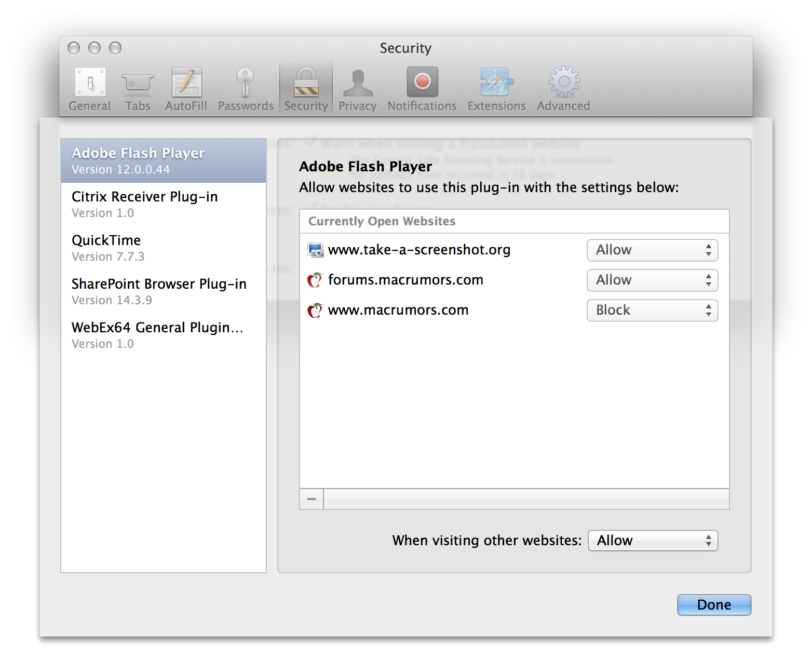Screen dimensions: 812x648
Task: Switch to the Tabs tab label
Action: pos(138,106)
